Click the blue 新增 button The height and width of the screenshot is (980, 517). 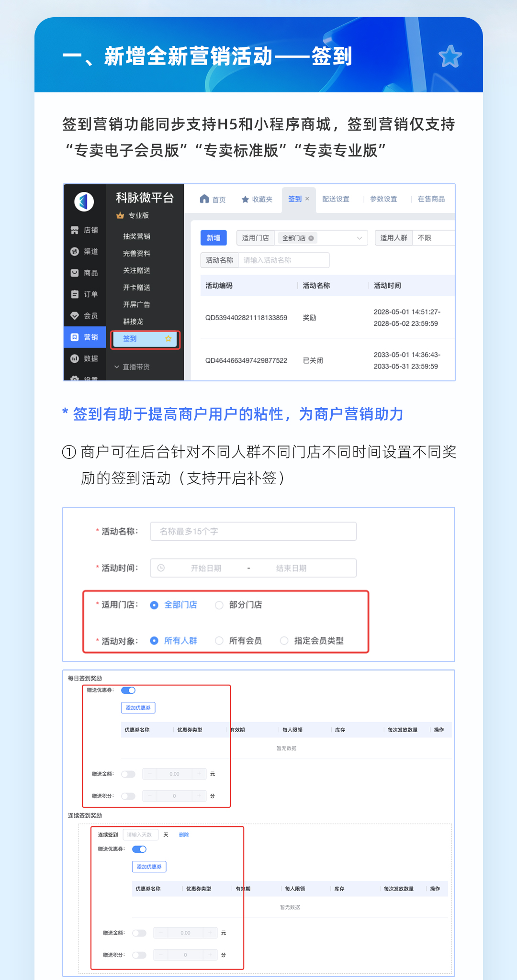coord(214,238)
